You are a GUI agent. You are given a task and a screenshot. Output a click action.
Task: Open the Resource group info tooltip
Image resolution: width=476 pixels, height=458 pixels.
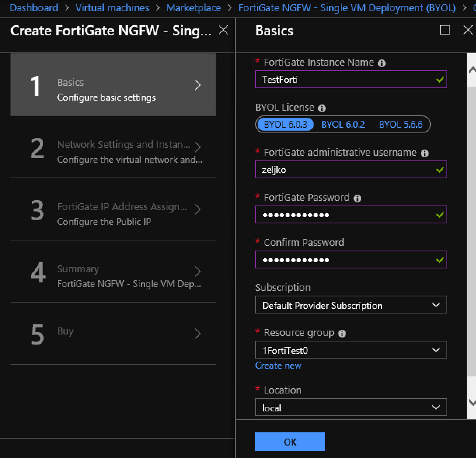342,333
